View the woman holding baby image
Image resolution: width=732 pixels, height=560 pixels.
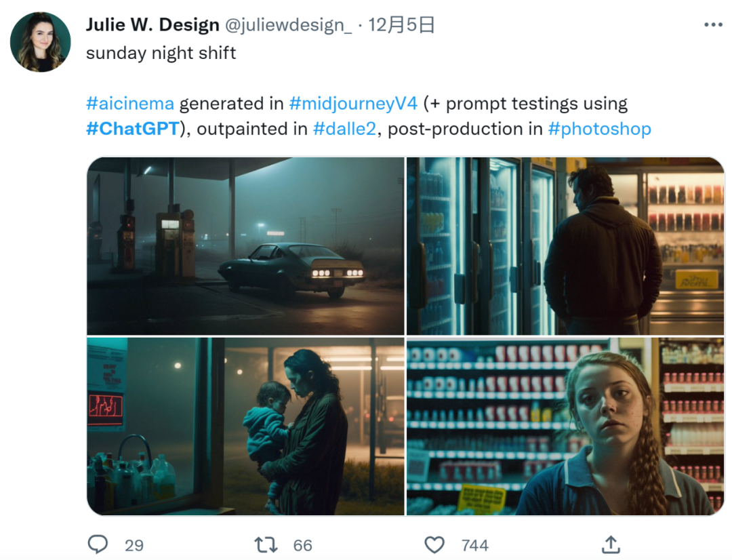coord(245,426)
